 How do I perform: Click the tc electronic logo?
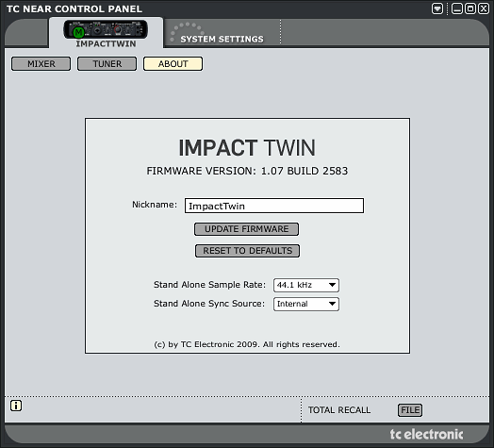[x=426, y=434]
